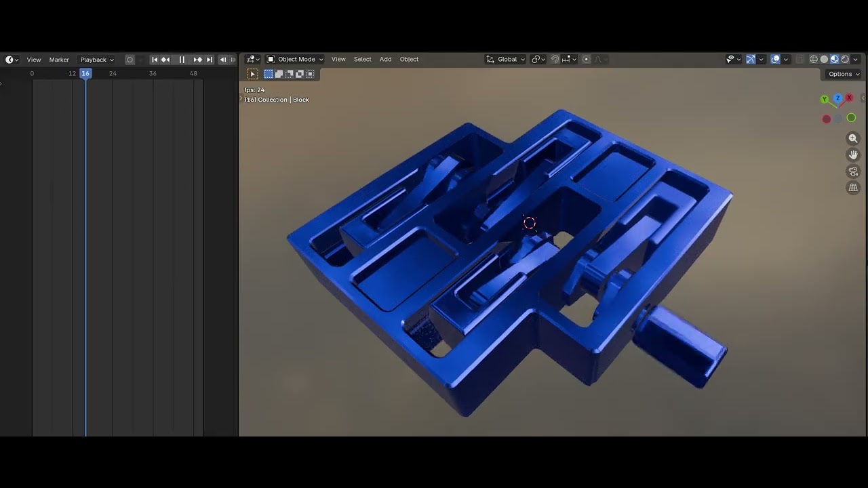Click the 3D cursor in the viewport
Screen dimensions: 868x488
click(530, 223)
